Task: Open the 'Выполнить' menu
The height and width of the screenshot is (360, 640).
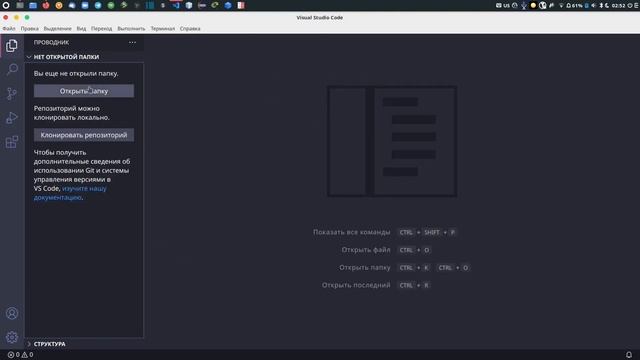Action: click(x=131, y=29)
